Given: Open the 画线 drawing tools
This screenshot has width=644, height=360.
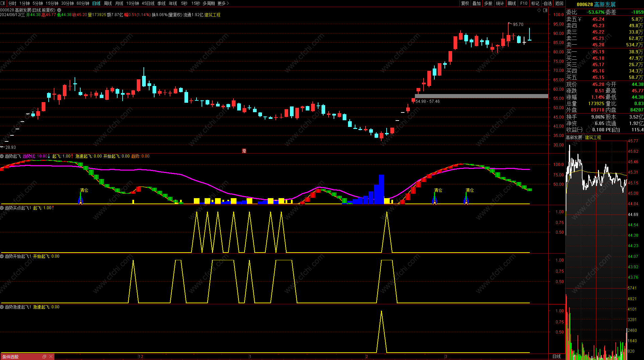Looking at the screenshot, I should click(512, 3).
